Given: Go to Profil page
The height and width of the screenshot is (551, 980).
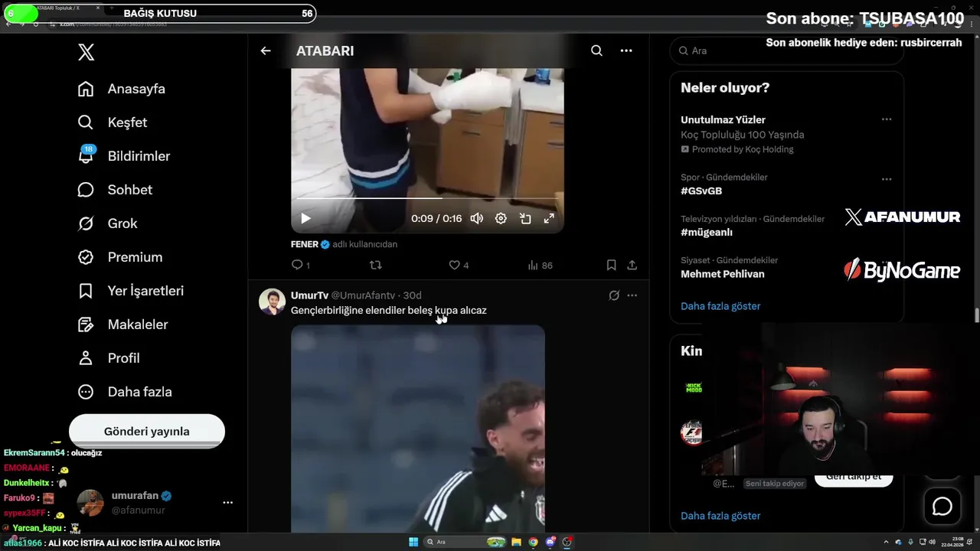Looking at the screenshot, I should tap(109, 358).
